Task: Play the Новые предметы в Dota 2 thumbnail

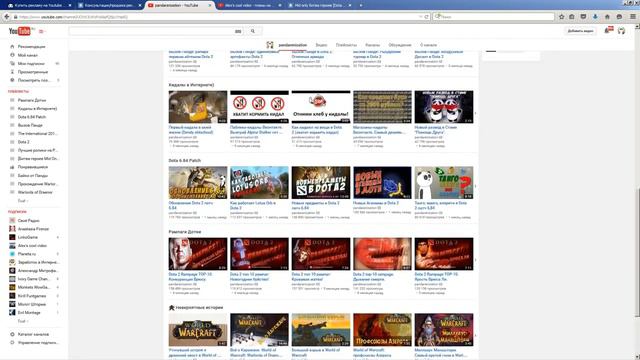Action: [x=321, y=182]
